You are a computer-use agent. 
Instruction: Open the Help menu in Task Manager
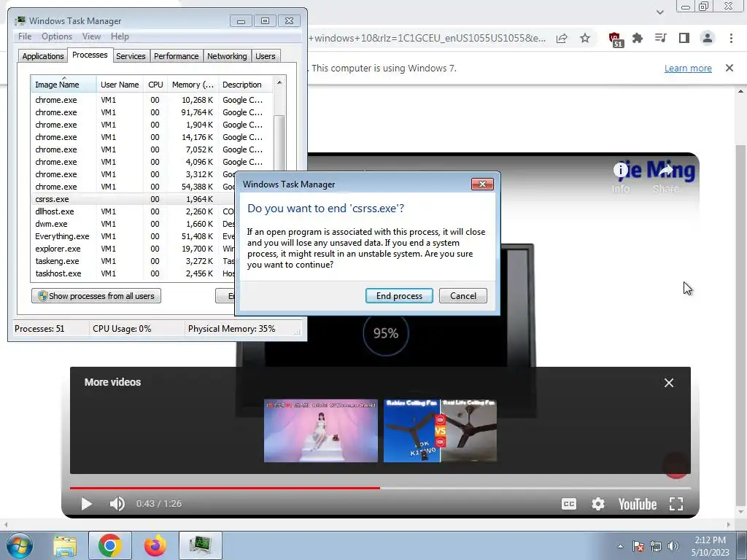[120, 36]
